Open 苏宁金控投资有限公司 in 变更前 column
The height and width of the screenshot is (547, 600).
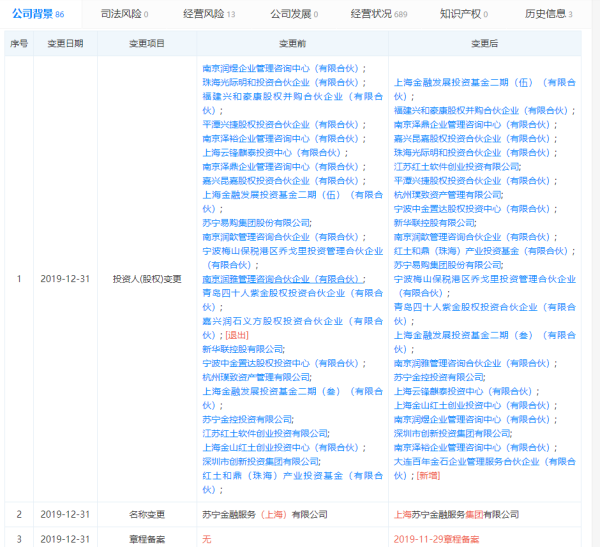click(247, 420)
